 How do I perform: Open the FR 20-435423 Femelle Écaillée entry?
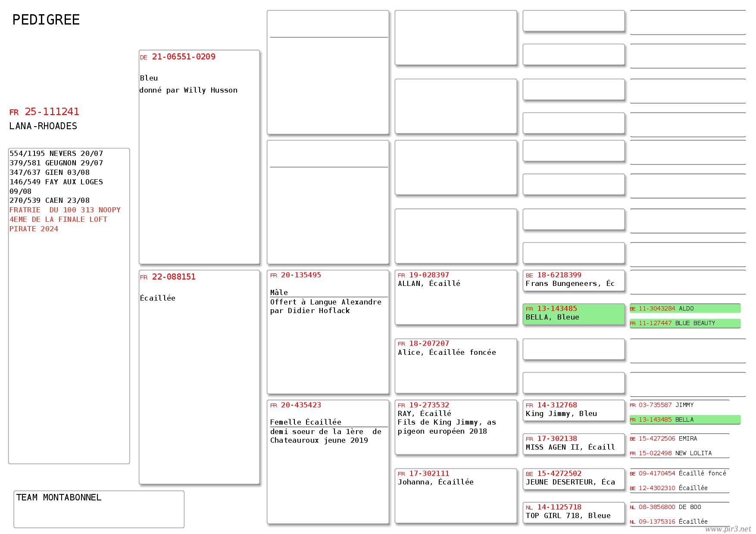(x=328, y=462)
